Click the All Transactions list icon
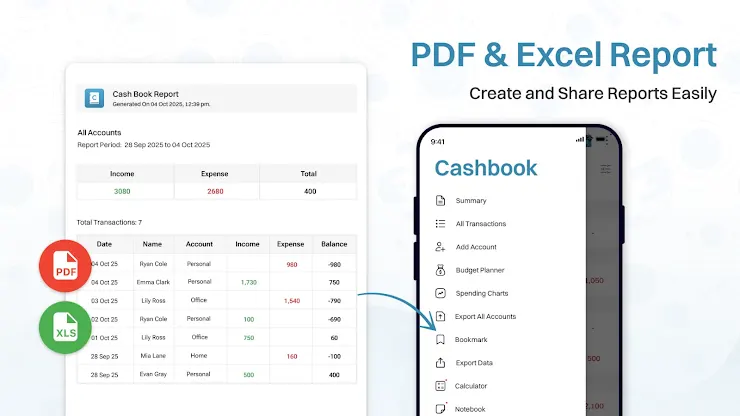 pyautogui.click(x=440, y=223)
